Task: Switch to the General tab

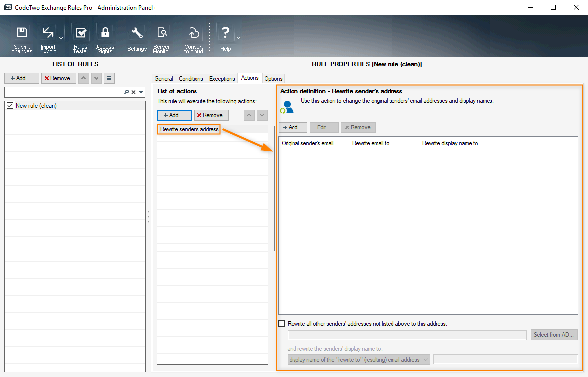Action: [164, 79]
